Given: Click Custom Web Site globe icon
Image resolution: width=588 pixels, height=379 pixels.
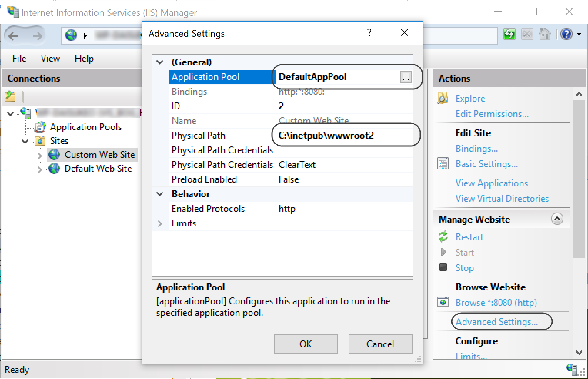Looking at the screenshot, I should (55, 155).
